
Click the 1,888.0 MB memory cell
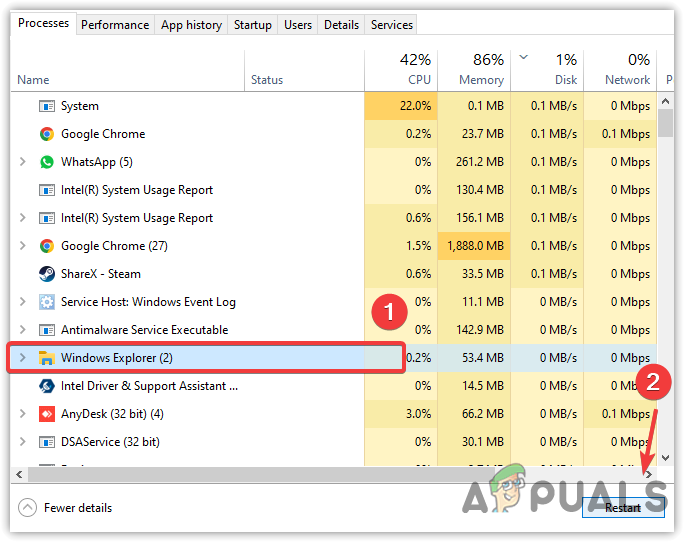click(474, 246)
